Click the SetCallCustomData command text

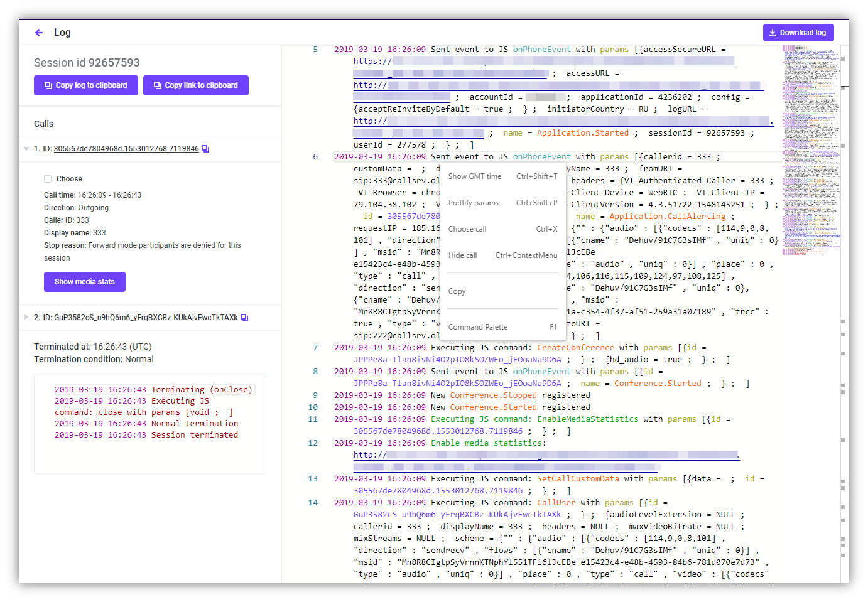(578, 479)
